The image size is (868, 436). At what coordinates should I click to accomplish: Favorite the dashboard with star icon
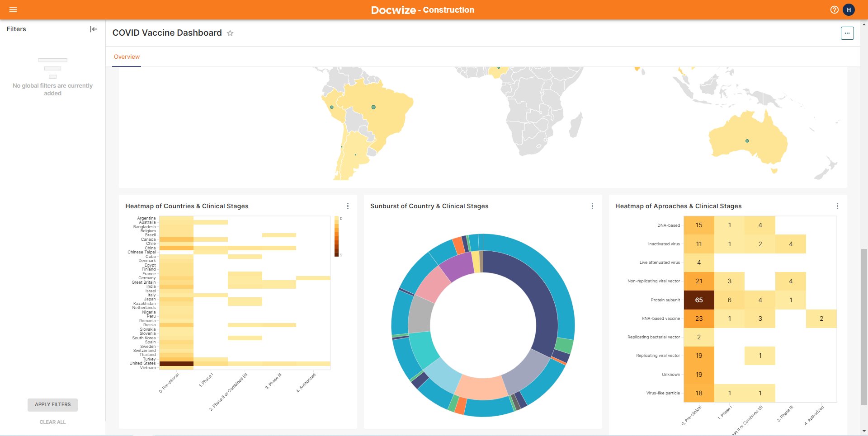[x=230, y=33]
